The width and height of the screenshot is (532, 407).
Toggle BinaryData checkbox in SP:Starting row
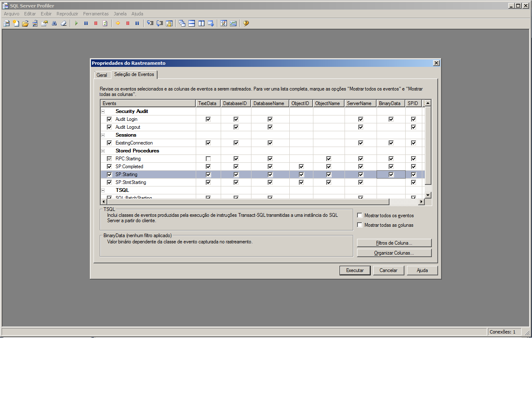391,174
